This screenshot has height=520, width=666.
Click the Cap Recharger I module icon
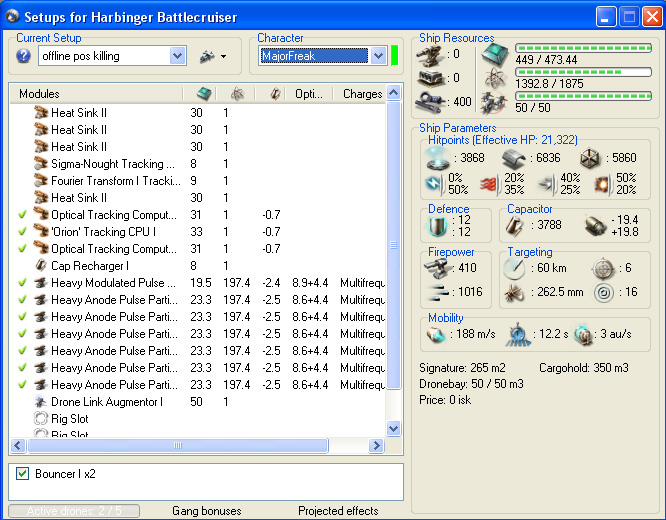(41, 266)
